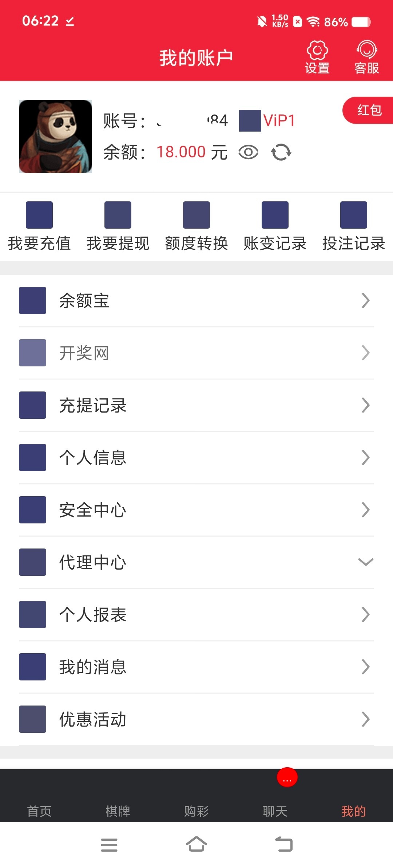This screenshot has height=868, width=393.
Task: Open 安全中心 via its chevron arrow
Action: click(365, 510)
